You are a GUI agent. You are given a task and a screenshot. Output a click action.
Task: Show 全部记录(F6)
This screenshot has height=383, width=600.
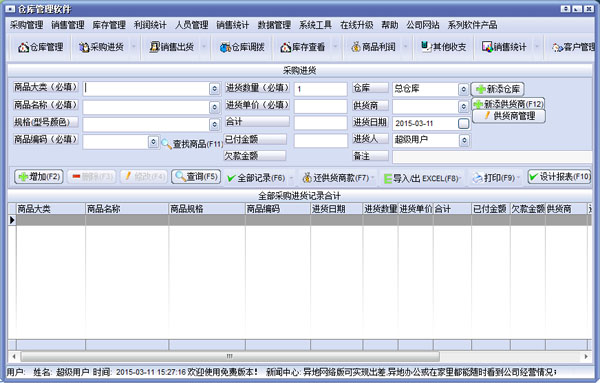click(x=256, y=178)
